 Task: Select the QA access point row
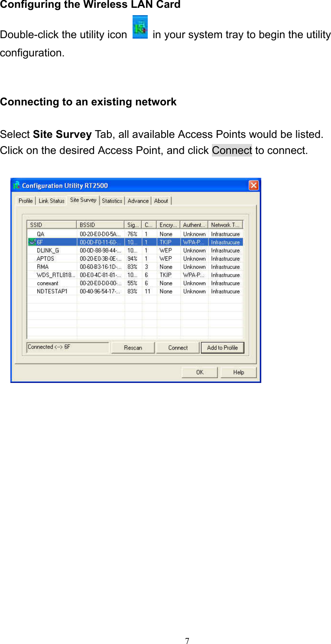pyautogui.click(x=135, y=234)
